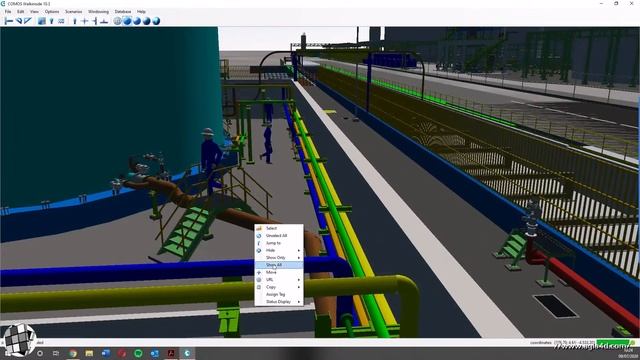Open the Database menu

point(123,11)
